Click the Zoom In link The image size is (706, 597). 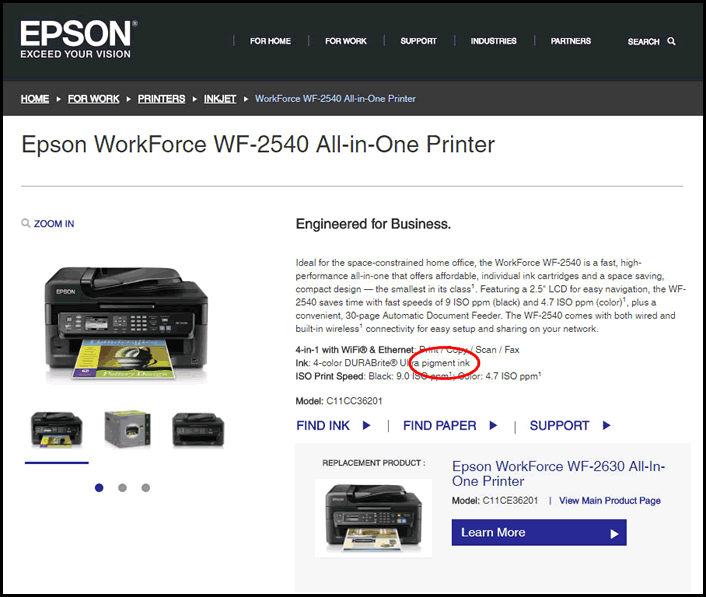point(54,224)
